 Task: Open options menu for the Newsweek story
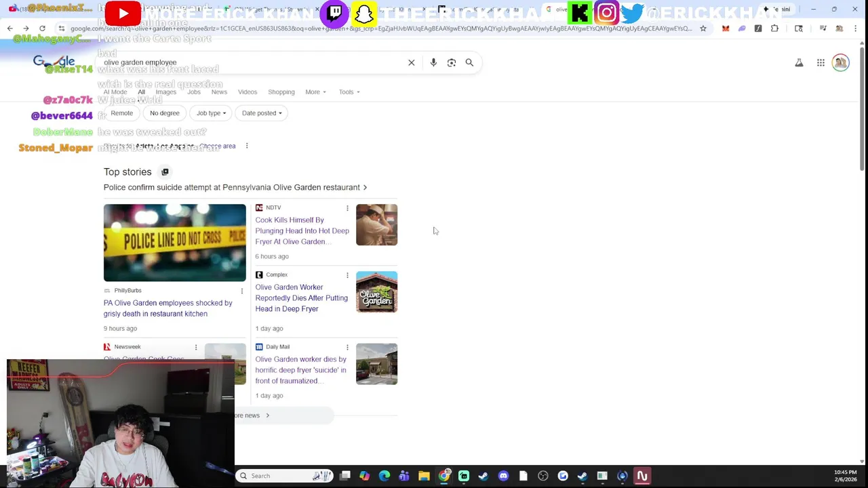196,347
